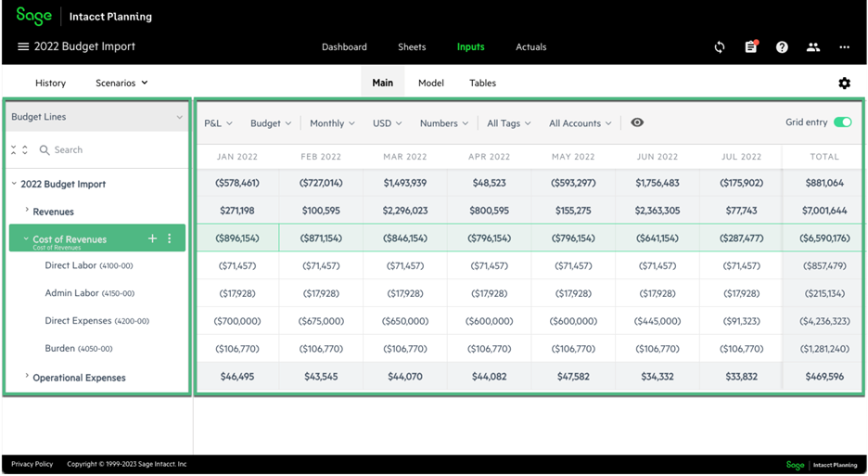Open the top bar three-dots more menu
This screenshot has width=868, height=476.
[844, 47]
